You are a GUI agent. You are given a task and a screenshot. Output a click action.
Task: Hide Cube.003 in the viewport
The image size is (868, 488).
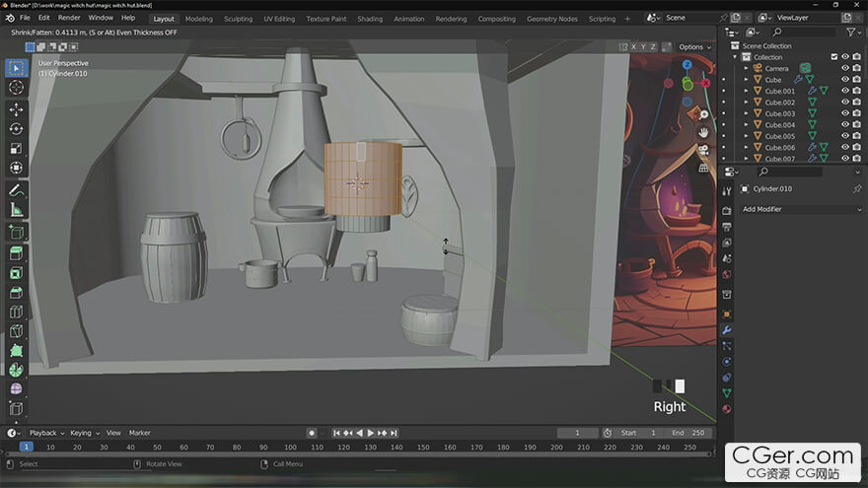coord(844,113)
